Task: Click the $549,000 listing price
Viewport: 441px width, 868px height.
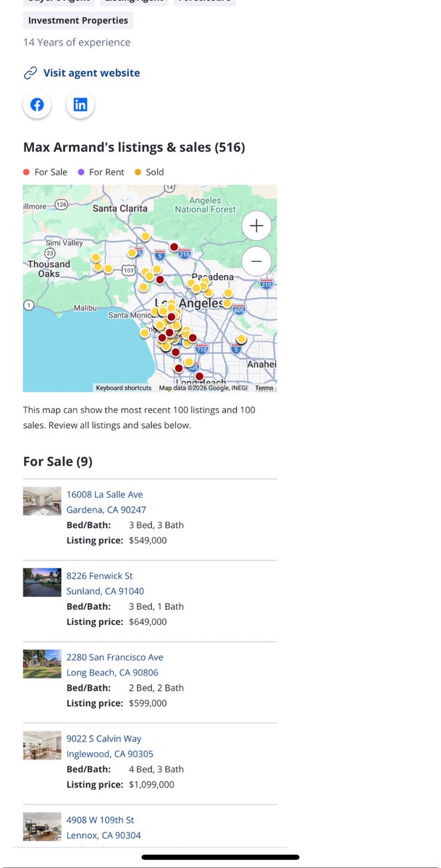Action: [x=148, y=540]
